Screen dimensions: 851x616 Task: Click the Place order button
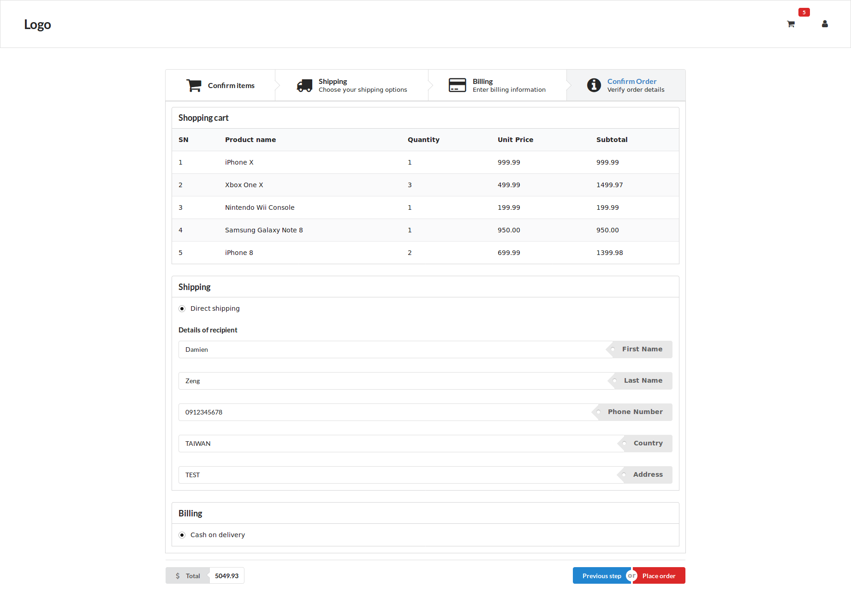pyautogui.click(x=659, y=575)
